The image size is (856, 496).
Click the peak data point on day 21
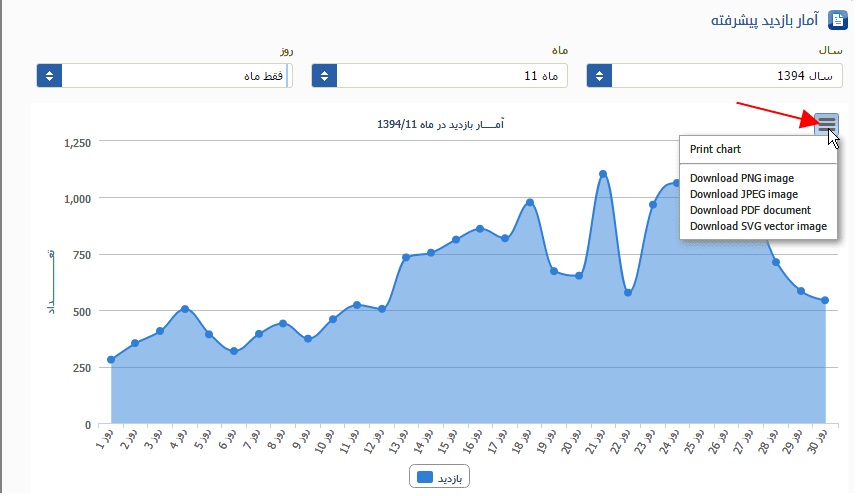(603, 174)
